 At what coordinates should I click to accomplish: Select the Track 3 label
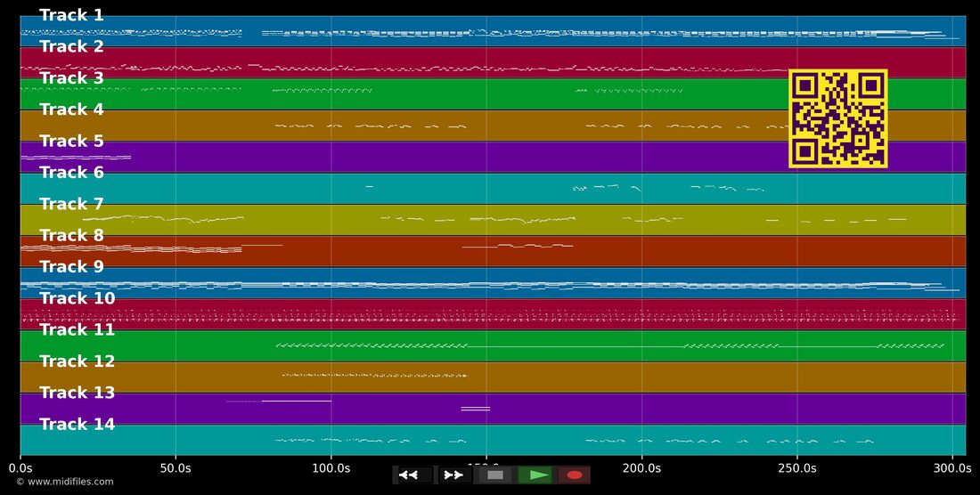[71, 78]
